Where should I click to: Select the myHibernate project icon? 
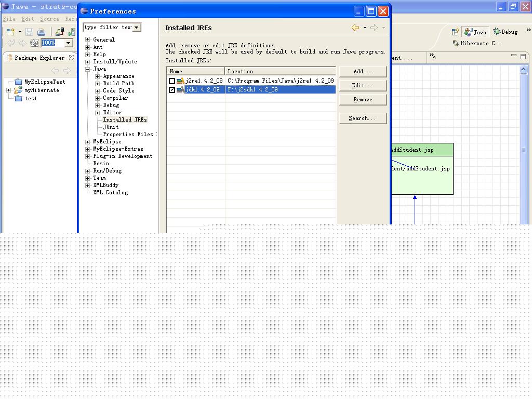(18, 90)
